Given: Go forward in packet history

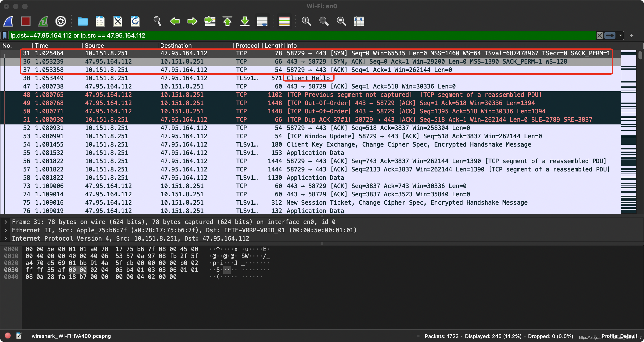Looking at the screenshot, I should pyautogui.click(x=192, y=21).
